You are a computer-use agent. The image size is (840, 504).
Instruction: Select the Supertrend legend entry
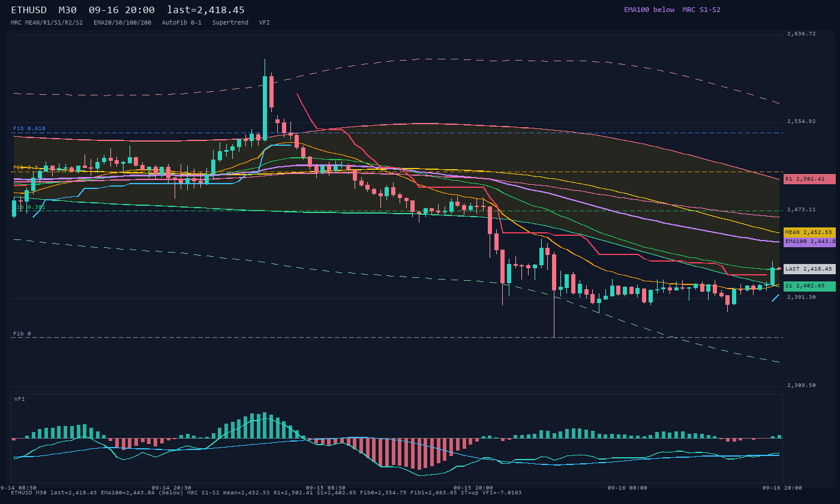230,22
